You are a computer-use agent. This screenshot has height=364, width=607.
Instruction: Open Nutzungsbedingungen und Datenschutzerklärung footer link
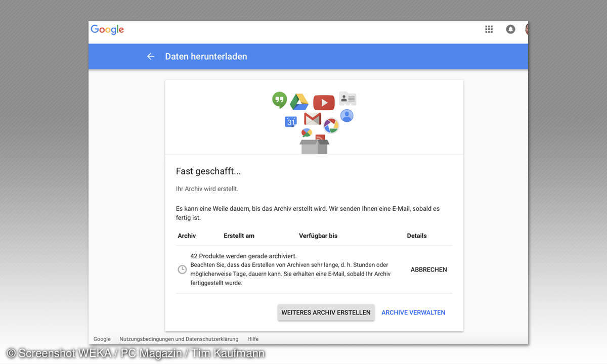(x=179, y=339)
